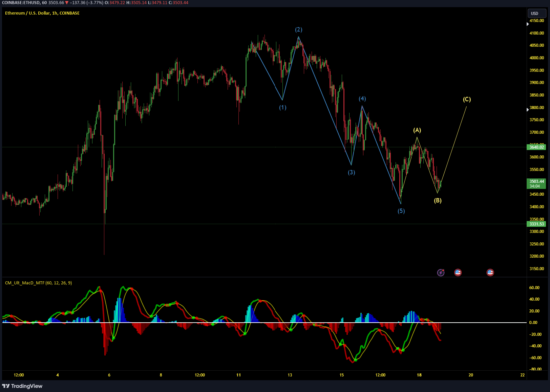The height and width of the screenshot is (392, 550).
Task: Click the current price label 3503.44 on the axis
Action: tap(536, 181)
